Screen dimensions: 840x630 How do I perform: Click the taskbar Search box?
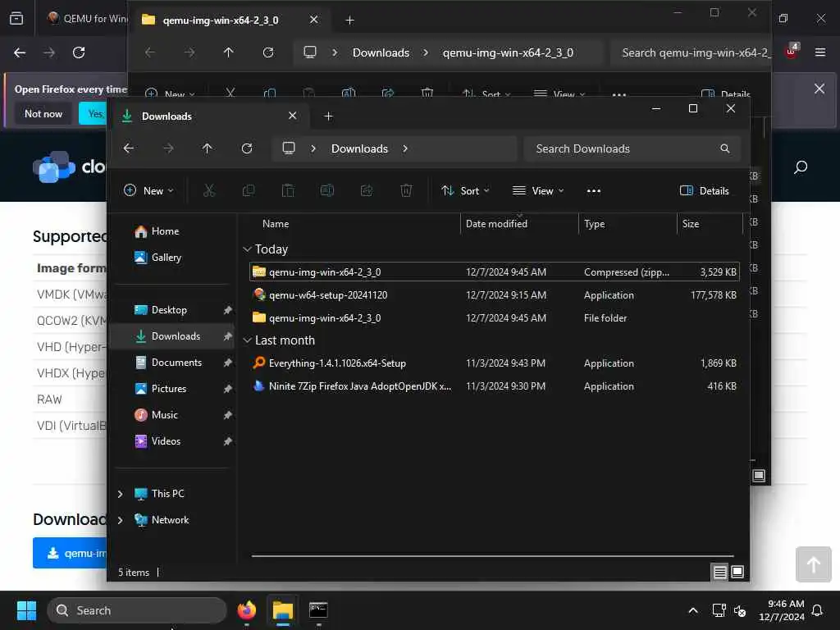pyautogui.click(x=137, y=610)
